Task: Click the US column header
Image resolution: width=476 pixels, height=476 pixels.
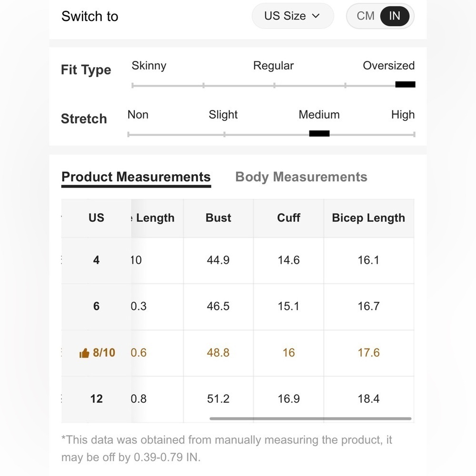Action: (x=96, y=218)
